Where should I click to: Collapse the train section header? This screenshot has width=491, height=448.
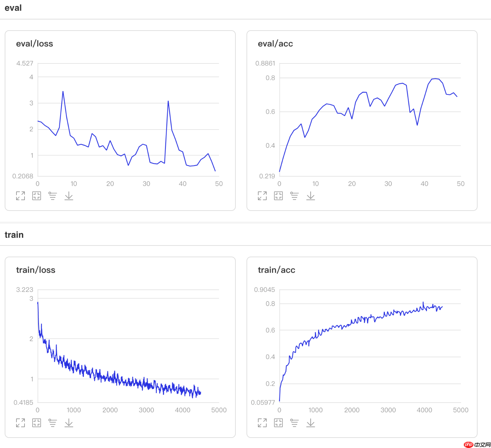[14, 235]
